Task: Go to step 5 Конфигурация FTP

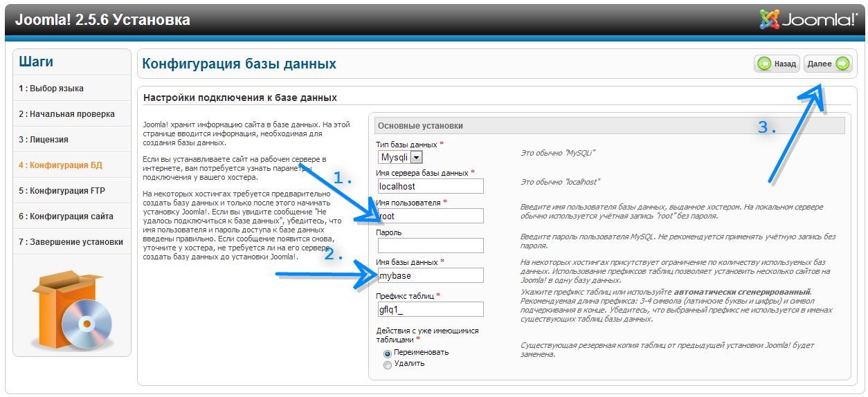Action: (62, 191)
